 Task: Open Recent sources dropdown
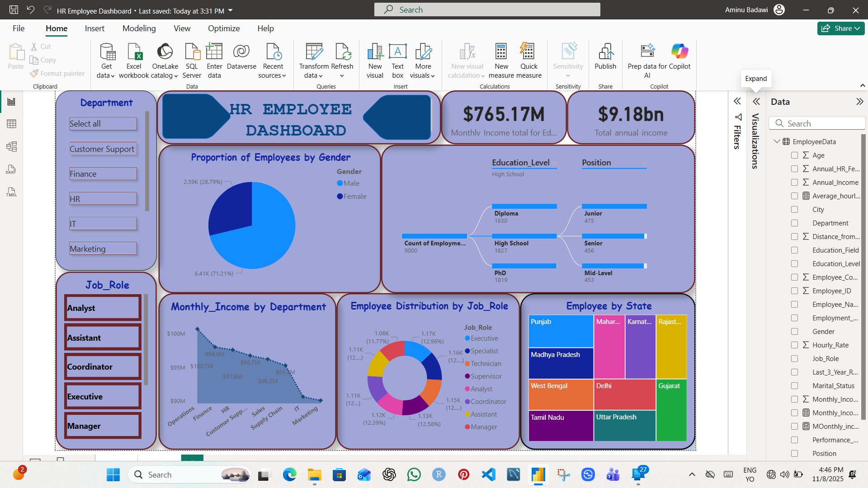pos(273,61)
